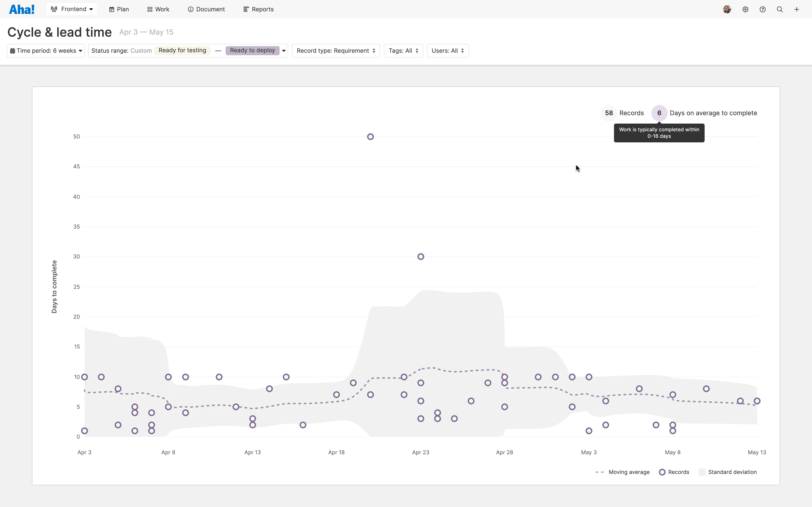The height and width of the screenshot is (507, 812).
Task: Open the Work menu
Action: [158, 9]
